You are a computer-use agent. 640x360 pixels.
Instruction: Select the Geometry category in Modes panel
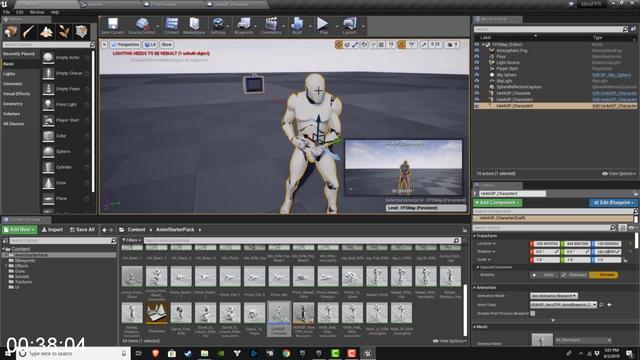pyautogui.click(x=13, y=104)
